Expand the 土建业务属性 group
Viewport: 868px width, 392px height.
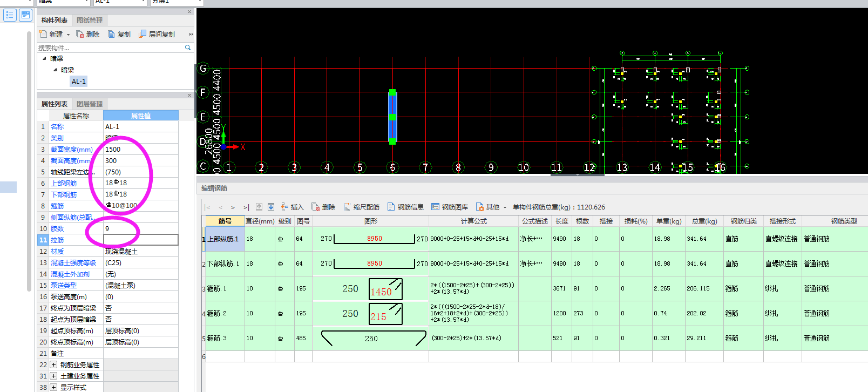(x=53, y=376)
